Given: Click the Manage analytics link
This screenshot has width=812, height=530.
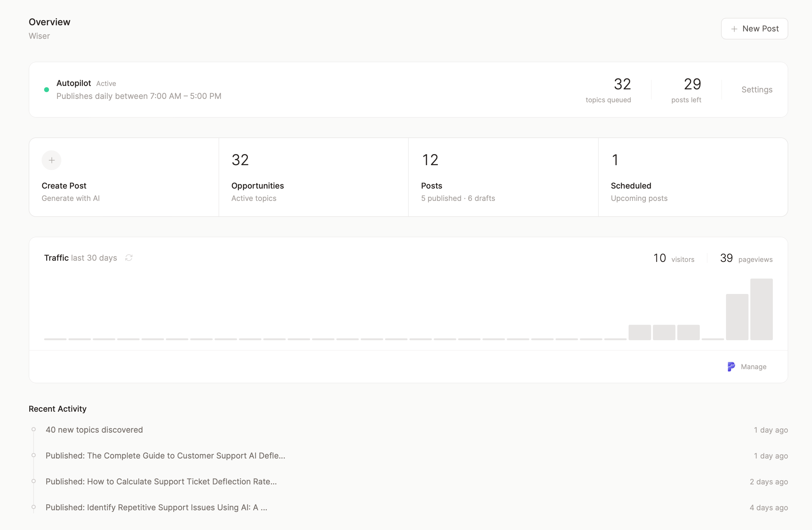Looking at the screenshot, I should point(753,367).
